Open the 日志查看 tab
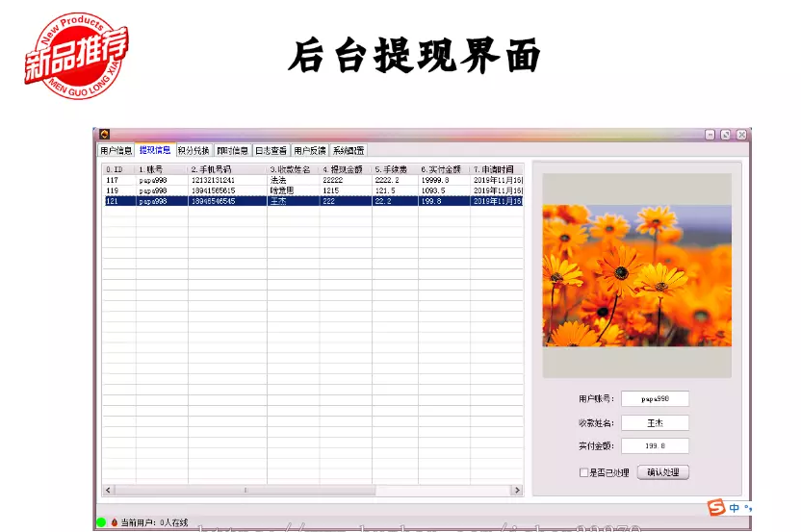The height and width of the screenshot is (532, 801). [x=271, y=151]
